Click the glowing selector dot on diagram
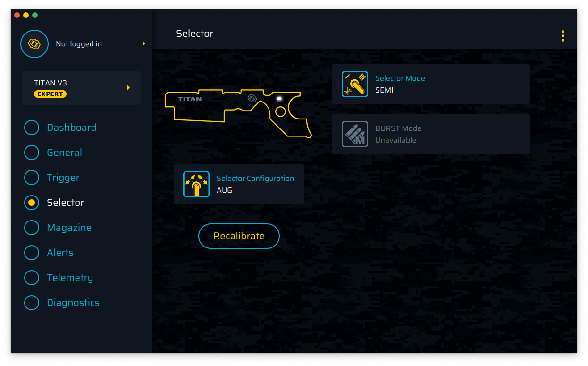588x366 pixels. tap(279, 99)
